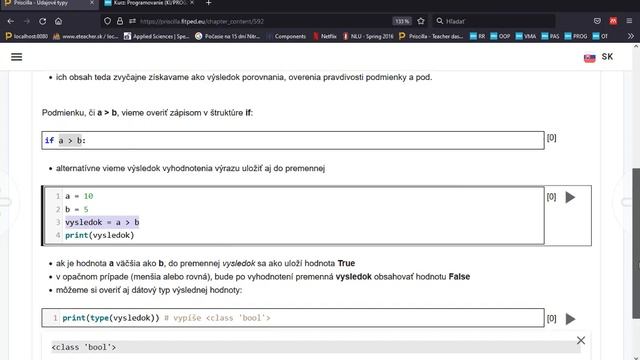This screenshot has height=360, width=640.
Task: Click the <class 'bool'> output text
Action: (x=84, y=347)
